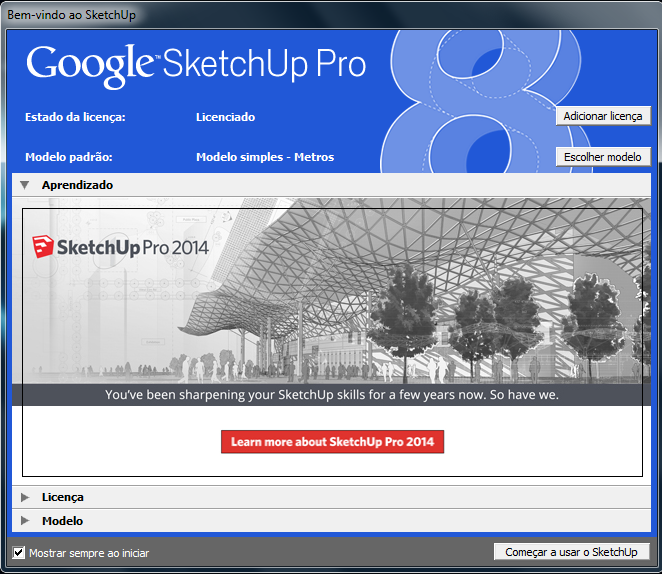The height and width of the screenshot is (574, 662).
Task: Click the sharpening your SketchUp skills caption
Action: click(332, 395)
